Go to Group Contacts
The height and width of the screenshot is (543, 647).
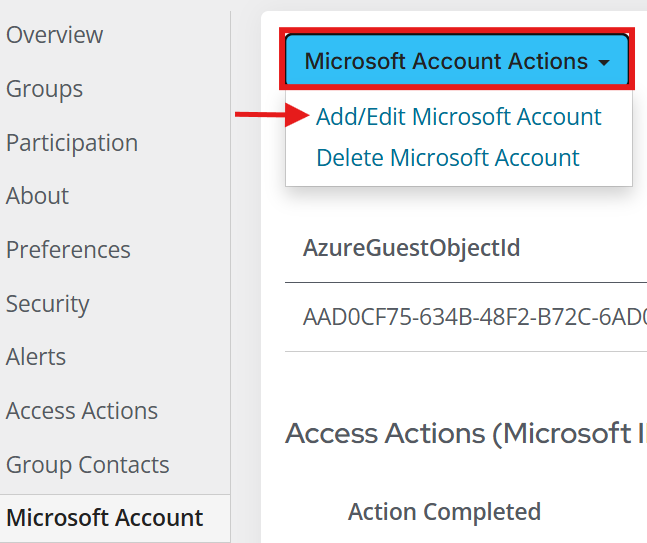87,465
